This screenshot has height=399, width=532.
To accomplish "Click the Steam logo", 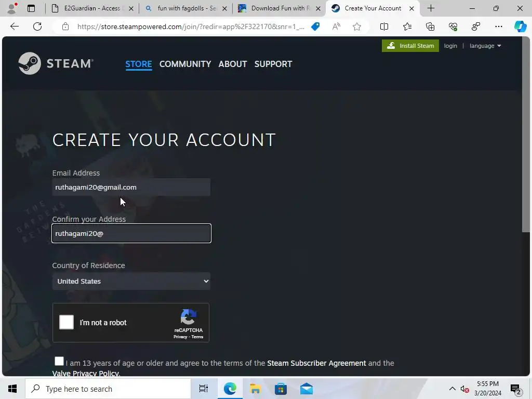I will pyautogui.click(x=56, y=63).
